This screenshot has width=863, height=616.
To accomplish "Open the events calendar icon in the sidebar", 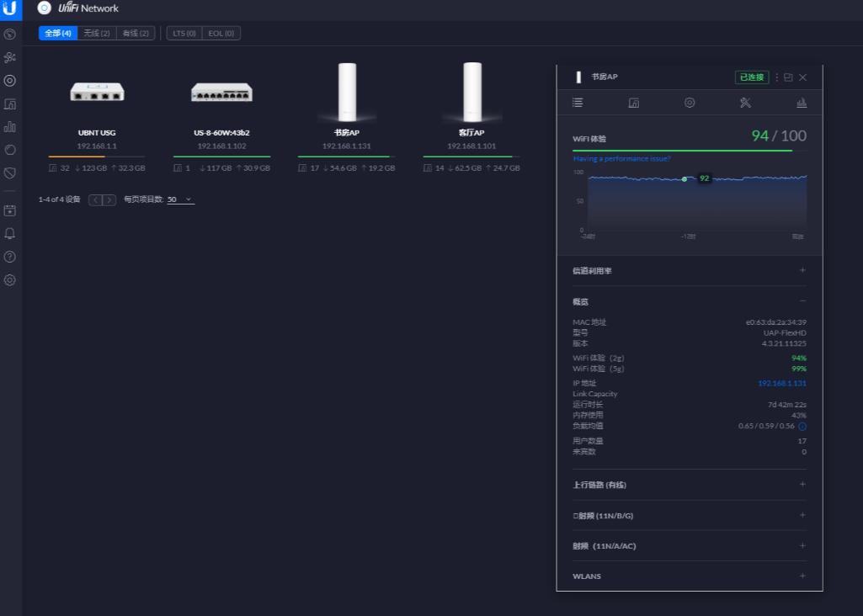I will 11,210.
